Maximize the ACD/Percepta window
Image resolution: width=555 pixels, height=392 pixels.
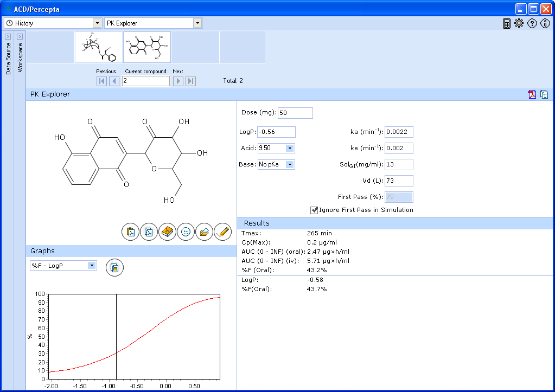[533, 9]
